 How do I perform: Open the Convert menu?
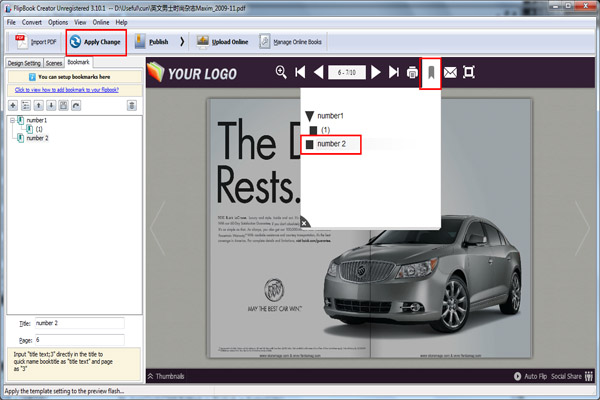pos(32,22)
